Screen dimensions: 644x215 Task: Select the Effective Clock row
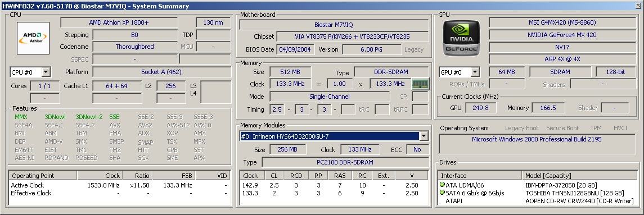pos(119,193)
